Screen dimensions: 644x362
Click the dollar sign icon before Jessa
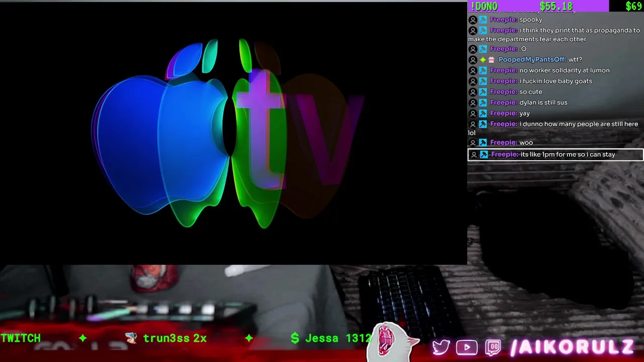(x=295, y=338)
